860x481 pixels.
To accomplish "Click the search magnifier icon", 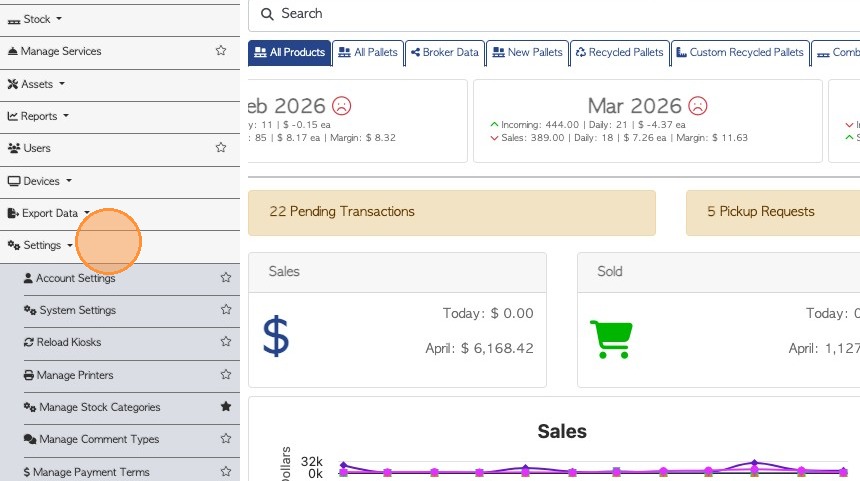I will tap(267, 14).
